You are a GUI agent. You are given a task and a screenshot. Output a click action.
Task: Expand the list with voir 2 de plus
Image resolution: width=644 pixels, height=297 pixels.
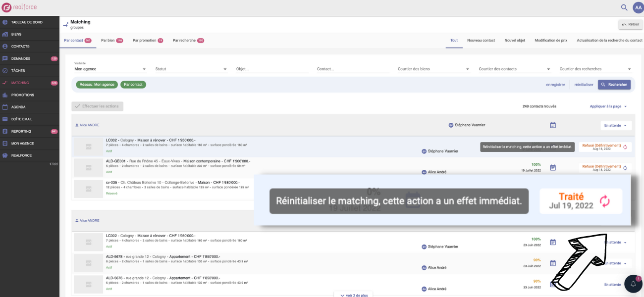tap(354, 295)
